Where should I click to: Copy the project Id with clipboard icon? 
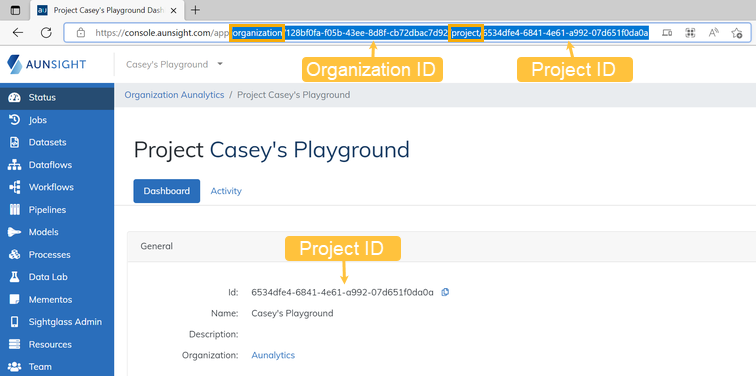point(446,292)
